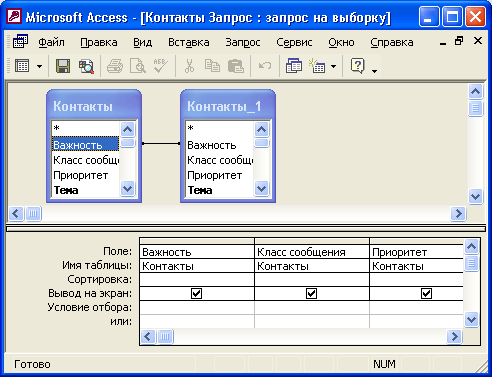This screenshot has width=492, height=377.
Task: Restore the inner query document window
Action: [459, 41]
